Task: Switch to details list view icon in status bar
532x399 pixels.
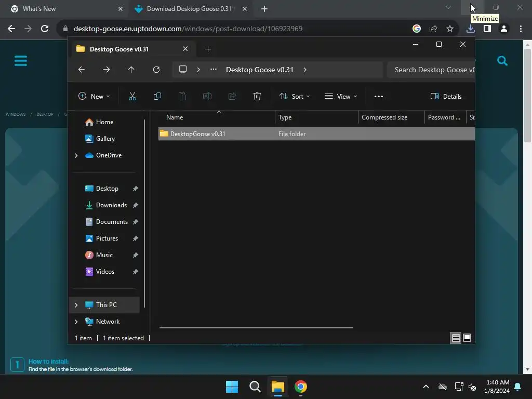Action: click(x=456, y=338)
